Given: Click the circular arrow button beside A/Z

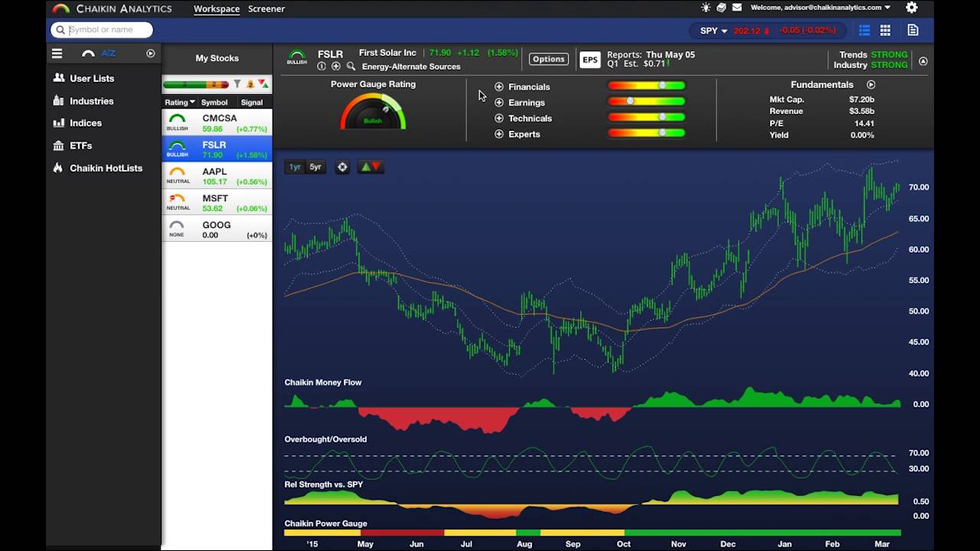Looking at the screenshot, I should point(151,54).
